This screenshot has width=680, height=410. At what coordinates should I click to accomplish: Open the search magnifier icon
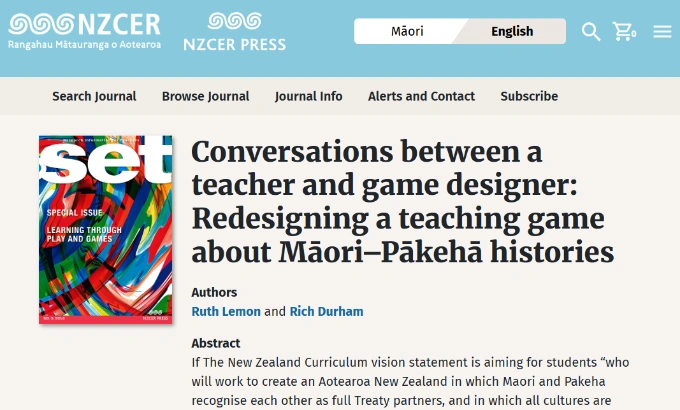point(591,32)
